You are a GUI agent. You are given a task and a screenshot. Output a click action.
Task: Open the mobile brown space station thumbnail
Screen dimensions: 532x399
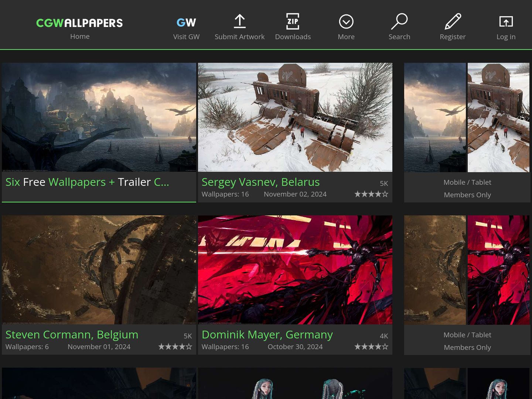coord(435,270)
